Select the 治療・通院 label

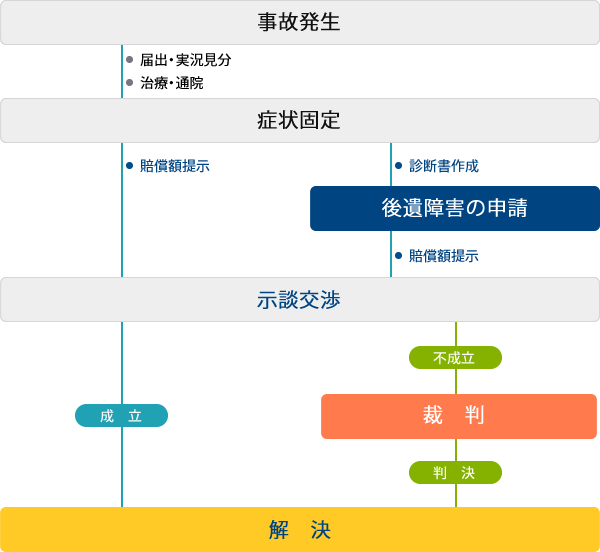tap(172, 83)
